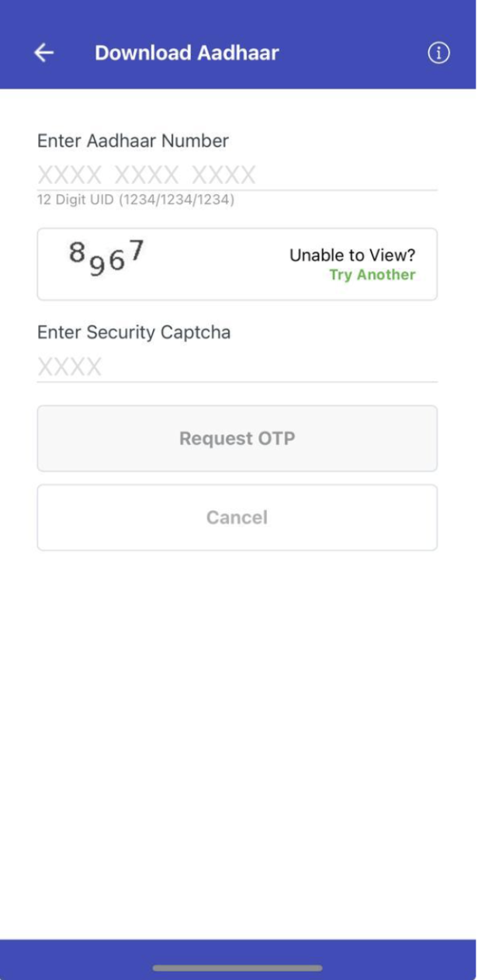Tap the blue header bar area
Screen dimensions: 478x980
[238, 45]
